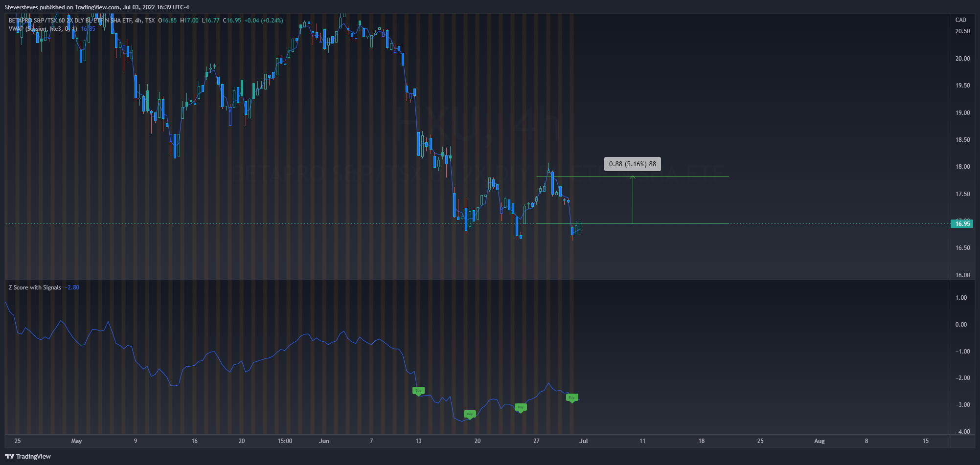The width and height of the screenshot is (980, 465).
Task: Click the 19.00 price axis label
Action: (x=962, y=113)
